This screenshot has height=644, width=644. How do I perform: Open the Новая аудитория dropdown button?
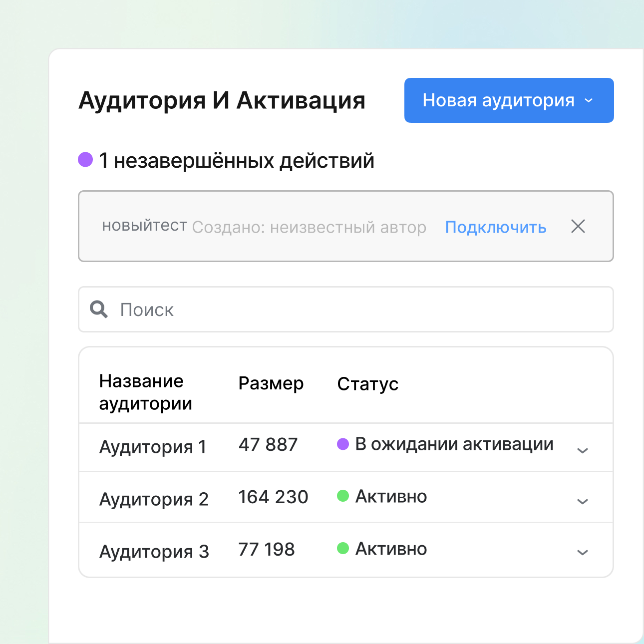tap(508, 100)
